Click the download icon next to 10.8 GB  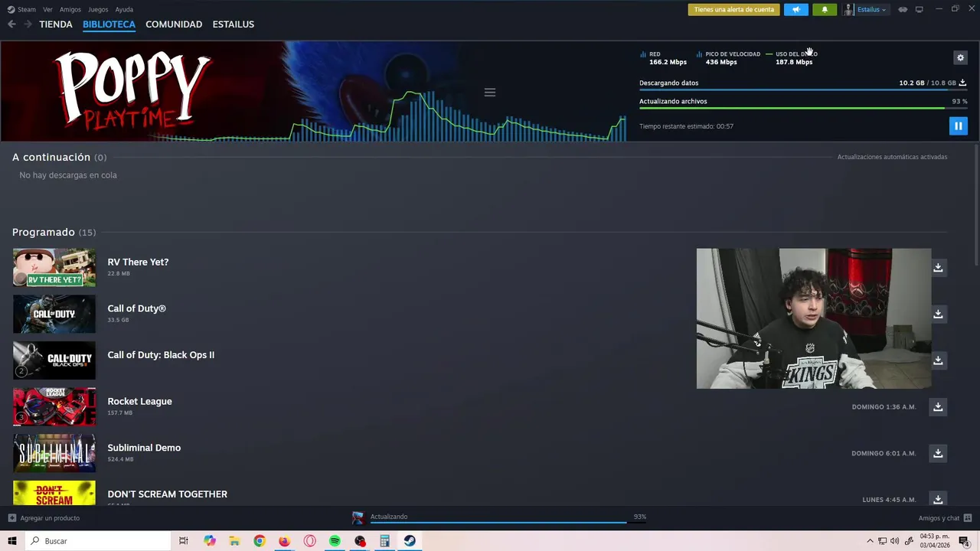[x=962, y=83]
